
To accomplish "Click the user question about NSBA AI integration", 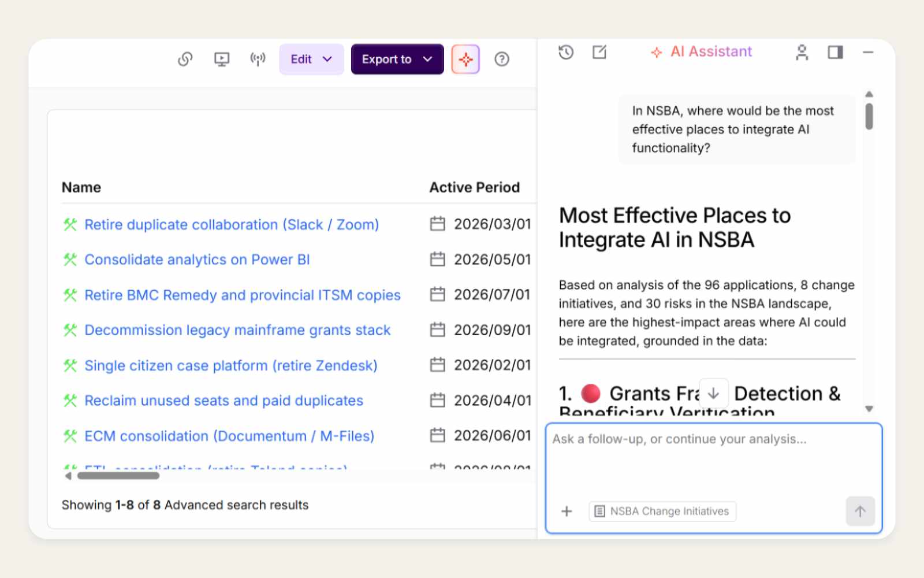I will tap(736, 129).
